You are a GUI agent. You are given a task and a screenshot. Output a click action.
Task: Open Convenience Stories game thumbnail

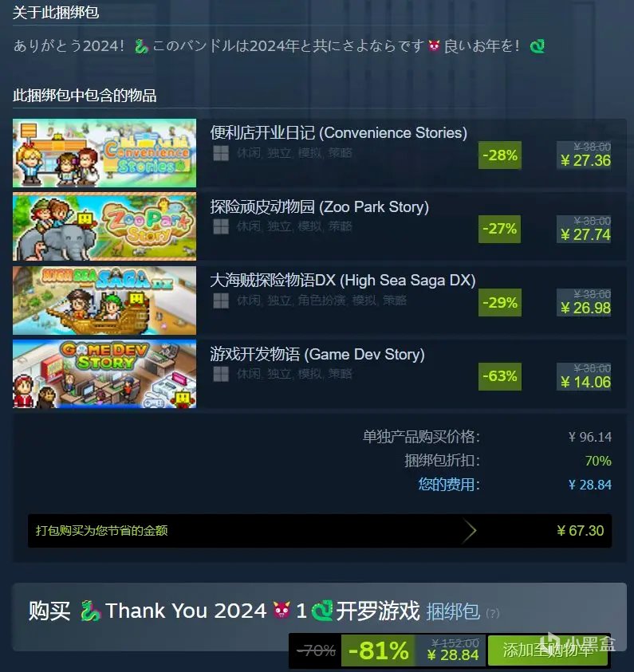tap(104, 153)
